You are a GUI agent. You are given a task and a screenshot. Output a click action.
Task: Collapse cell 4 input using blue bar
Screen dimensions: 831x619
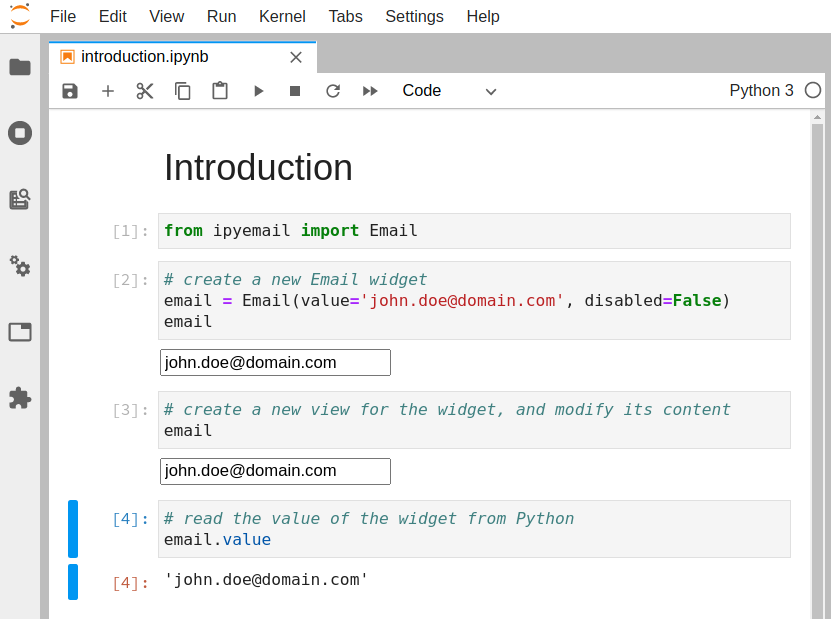(73, 529)
